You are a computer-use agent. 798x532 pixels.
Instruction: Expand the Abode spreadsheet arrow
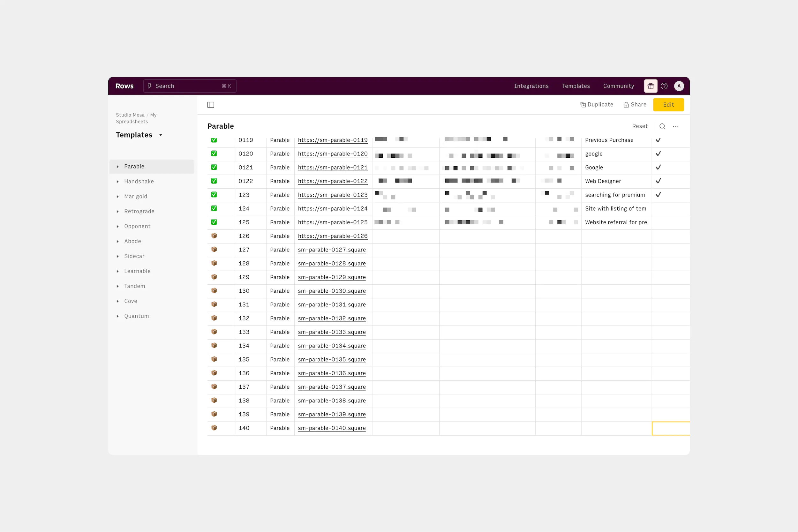click(x=118, y=241)
